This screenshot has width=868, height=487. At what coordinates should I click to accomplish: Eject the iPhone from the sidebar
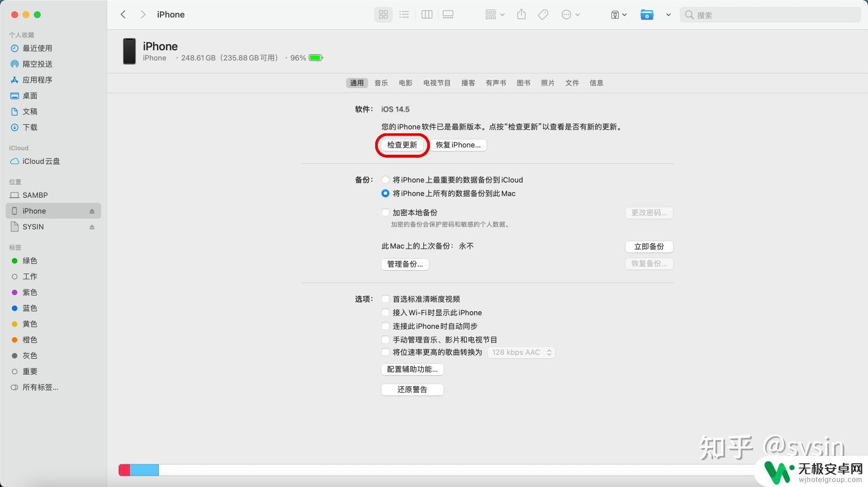(92, 211)
